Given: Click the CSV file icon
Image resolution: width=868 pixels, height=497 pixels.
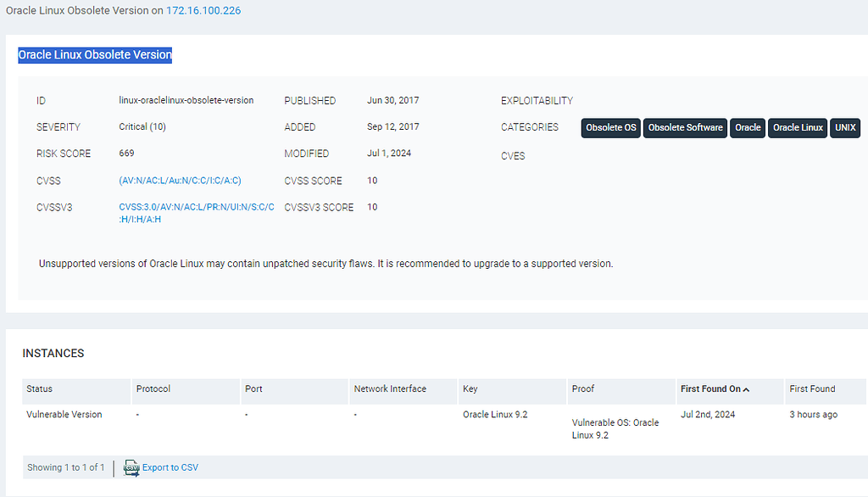Looking at the screenshot, I should [x=131, y=468].
